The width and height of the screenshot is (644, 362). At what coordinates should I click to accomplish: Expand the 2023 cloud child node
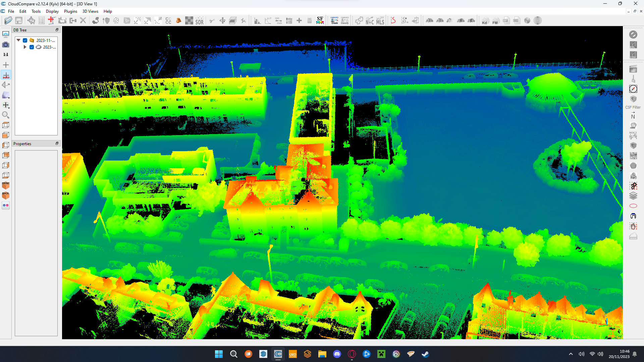pos(25,47)
